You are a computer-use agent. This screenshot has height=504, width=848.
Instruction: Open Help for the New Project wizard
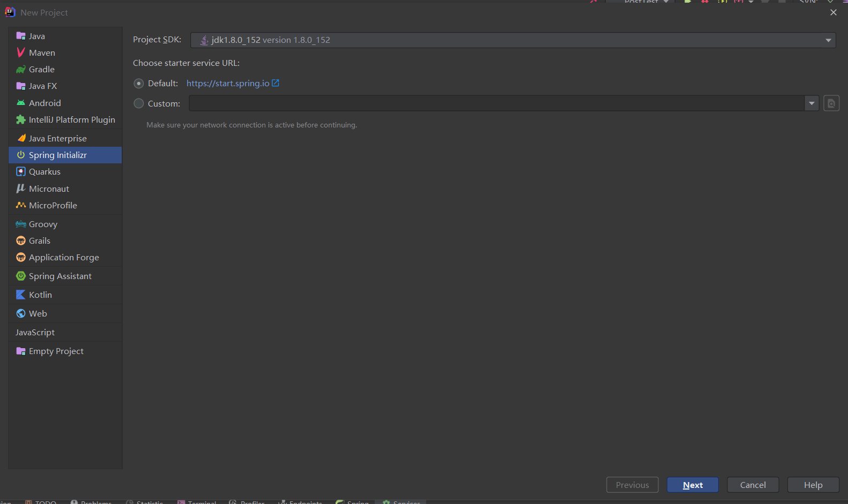click(x=813, y=485)
